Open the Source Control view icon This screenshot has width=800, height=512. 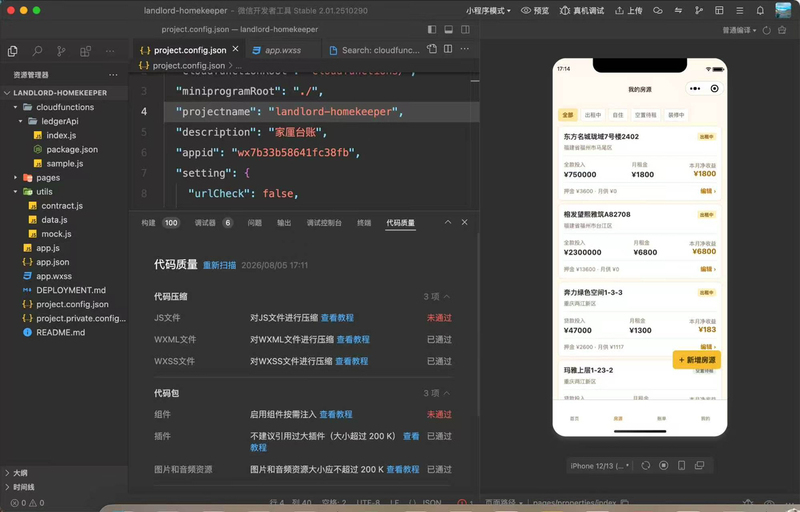click(61, 51)
